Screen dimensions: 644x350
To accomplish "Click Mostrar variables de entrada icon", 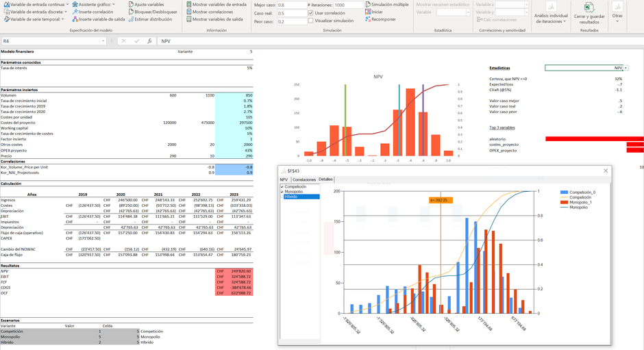I will (x=189, y=5).
